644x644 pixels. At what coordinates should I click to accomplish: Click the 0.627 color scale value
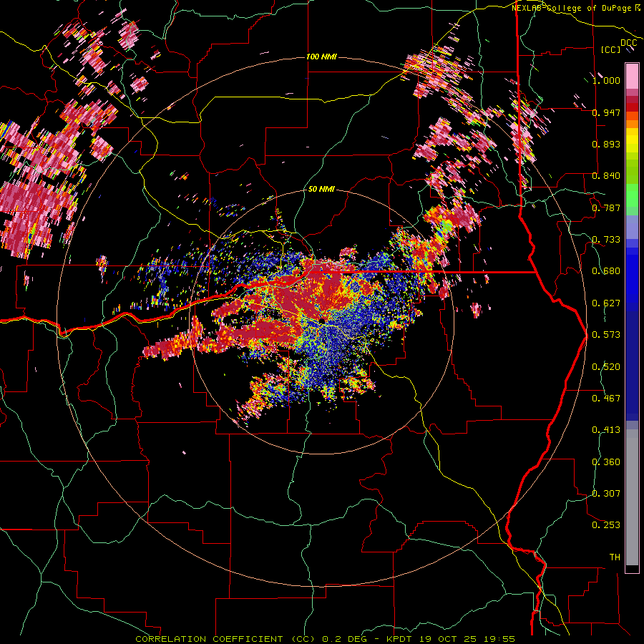(606, 303)
